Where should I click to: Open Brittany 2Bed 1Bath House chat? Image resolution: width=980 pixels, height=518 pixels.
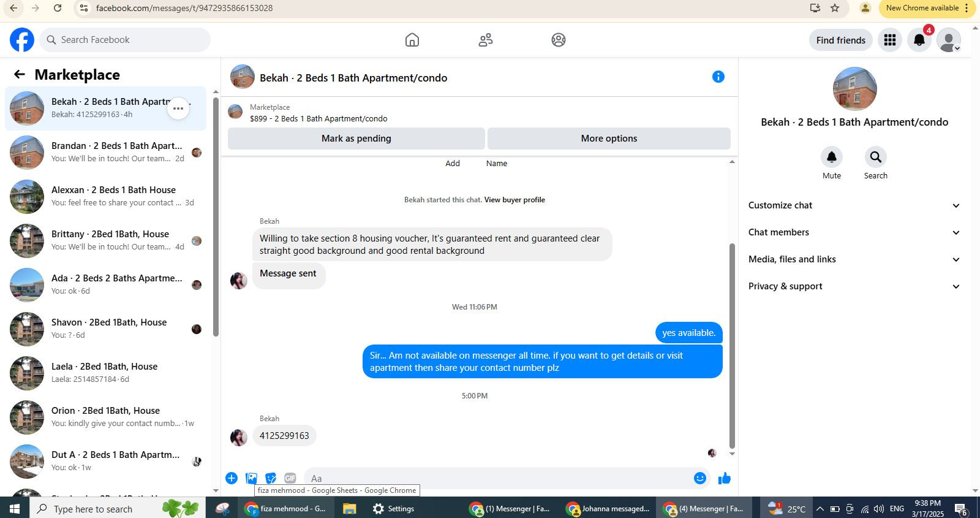pos(105,240)
